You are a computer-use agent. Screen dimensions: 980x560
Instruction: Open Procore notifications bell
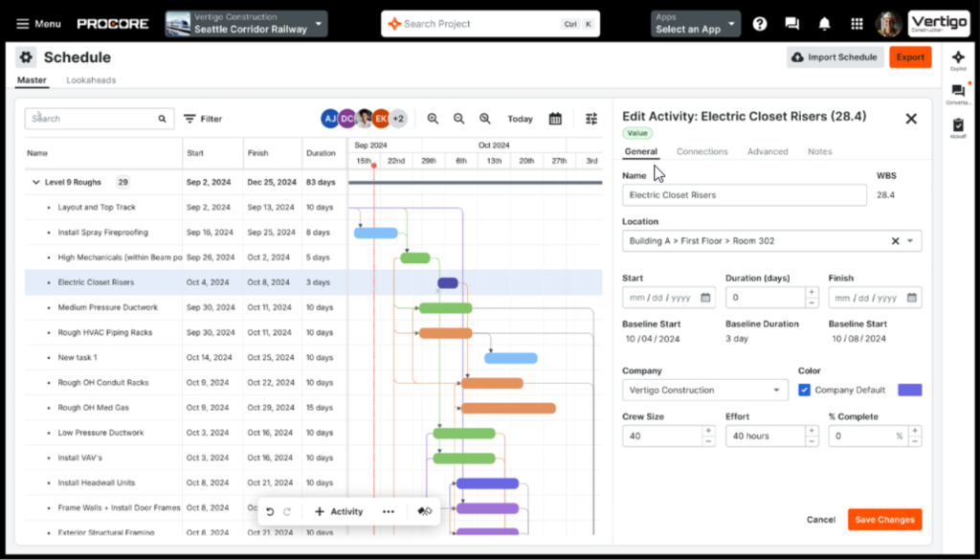(823, 23)
